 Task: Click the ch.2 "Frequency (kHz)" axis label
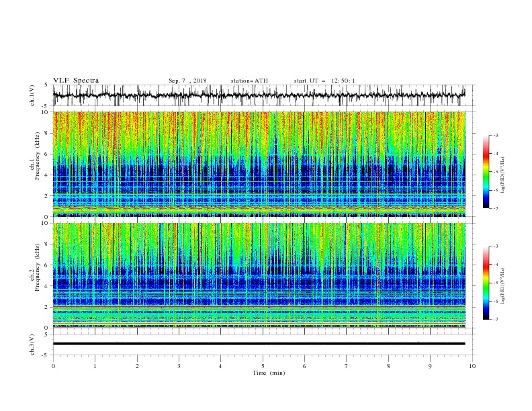38,267
